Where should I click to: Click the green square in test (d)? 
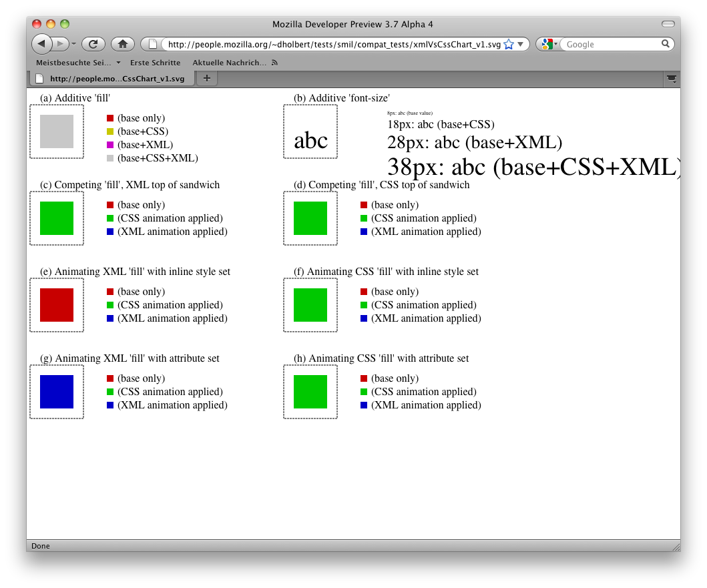click(310, 218)
